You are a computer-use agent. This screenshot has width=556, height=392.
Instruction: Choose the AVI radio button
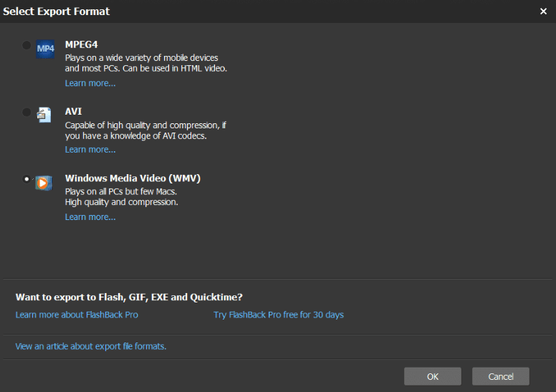click(27, 112)
